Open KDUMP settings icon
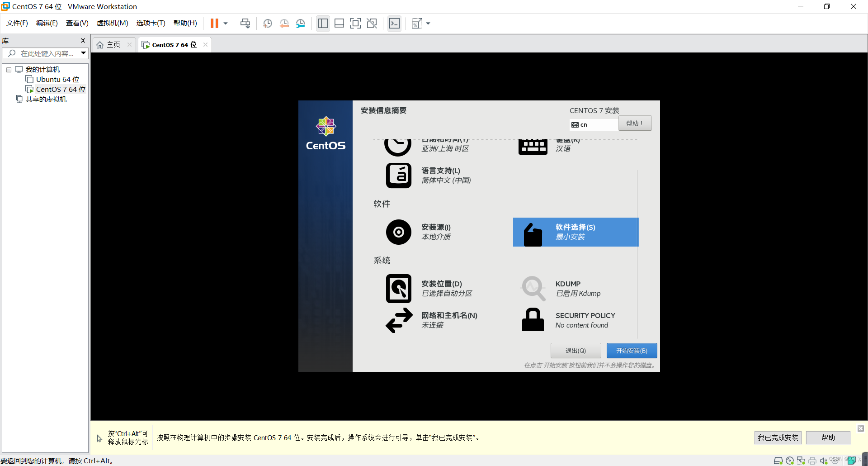The height and width of the screenshot is (466, 868). [533, 289]
